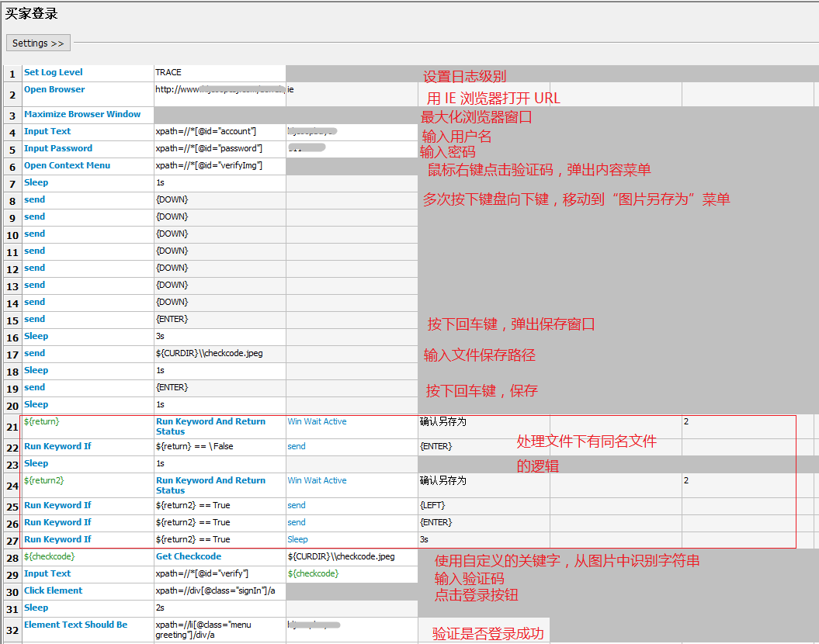Viewport: 819px width, 644px height.
Task: Select the signIn xpath cell in row 30
Action: tap(220, 590)
